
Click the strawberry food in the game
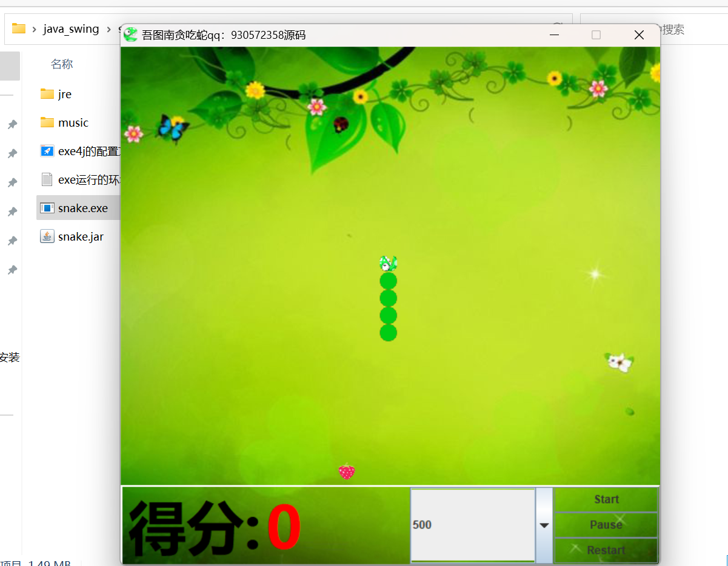tap(346, 471)
